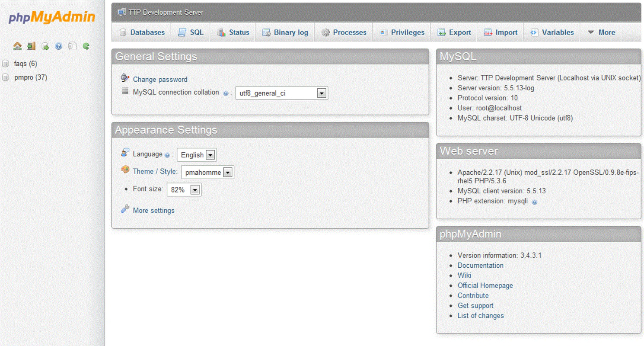Screen dimensions: 644x346
Task: Click the Language person icon
Action: click(x=125, y=152)
